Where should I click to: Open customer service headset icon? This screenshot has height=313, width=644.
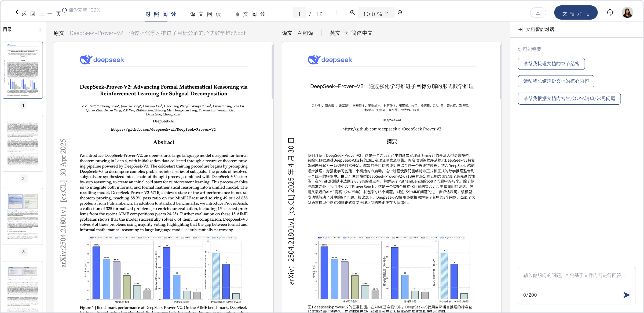pos(610,13)
